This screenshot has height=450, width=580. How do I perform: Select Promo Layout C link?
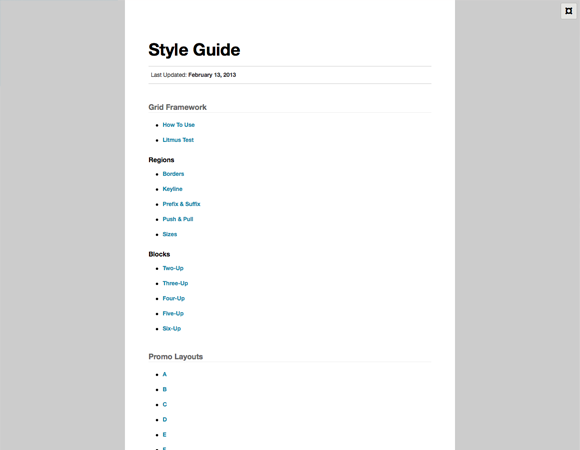tap(165, 405)
